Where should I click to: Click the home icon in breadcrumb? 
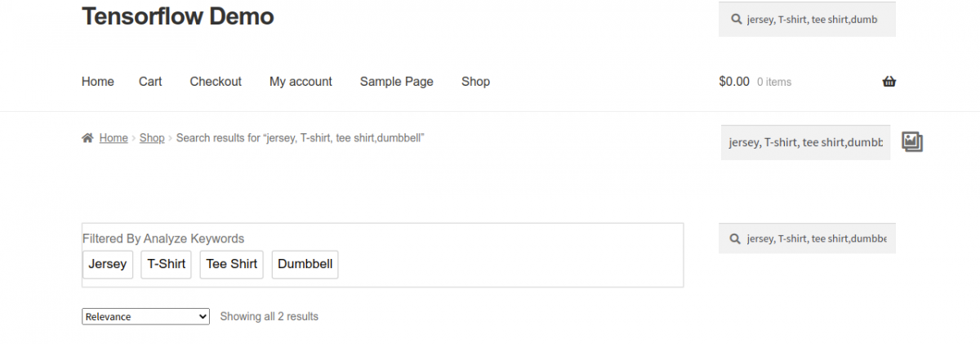pos(87,138)
